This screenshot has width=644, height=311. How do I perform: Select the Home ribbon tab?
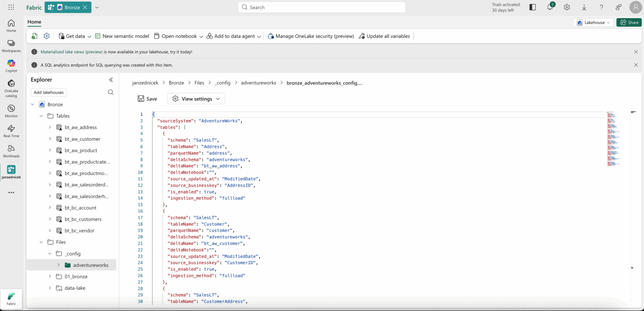34,22
